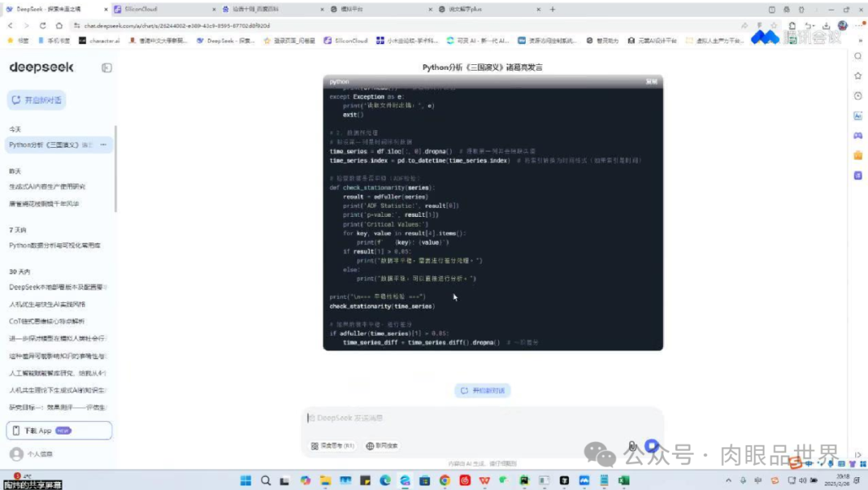868x490 pixels.
Task: Open browser profile avatar
Action: coord(842,26)
